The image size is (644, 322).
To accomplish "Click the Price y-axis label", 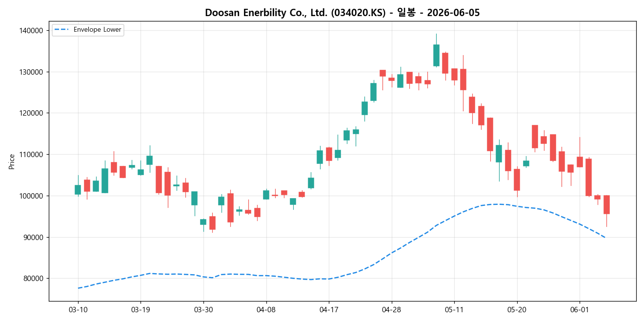I will [12, 161].
